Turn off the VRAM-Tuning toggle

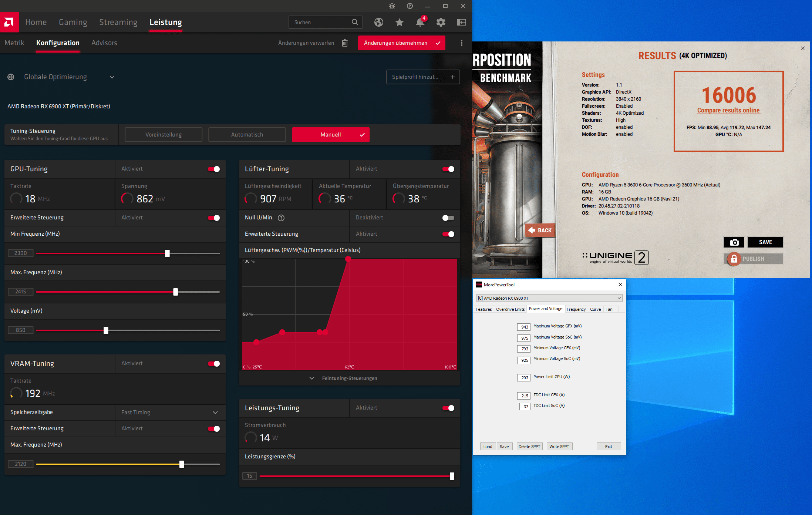214,364
